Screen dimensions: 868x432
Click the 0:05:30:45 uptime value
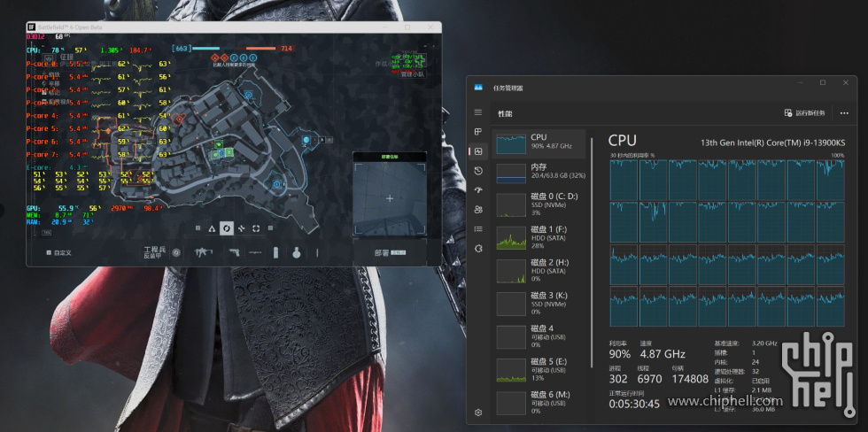tap(634, 405)
